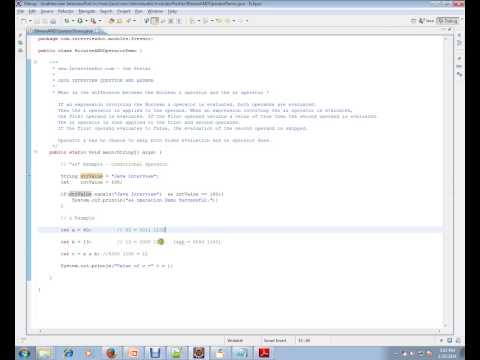Click the editor's horizontal scrollbar

(x=240, y=331)
